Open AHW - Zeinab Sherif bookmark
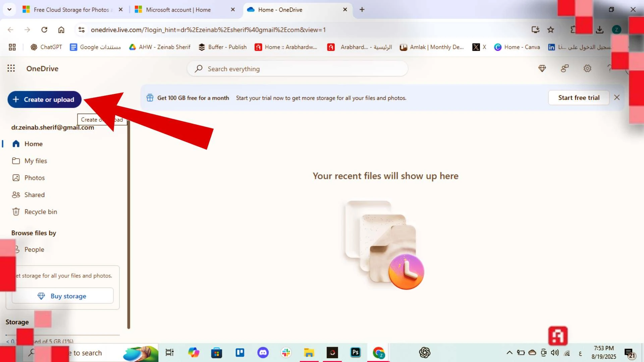The height and width of the screenshot is (362, 644). (160, 47)
